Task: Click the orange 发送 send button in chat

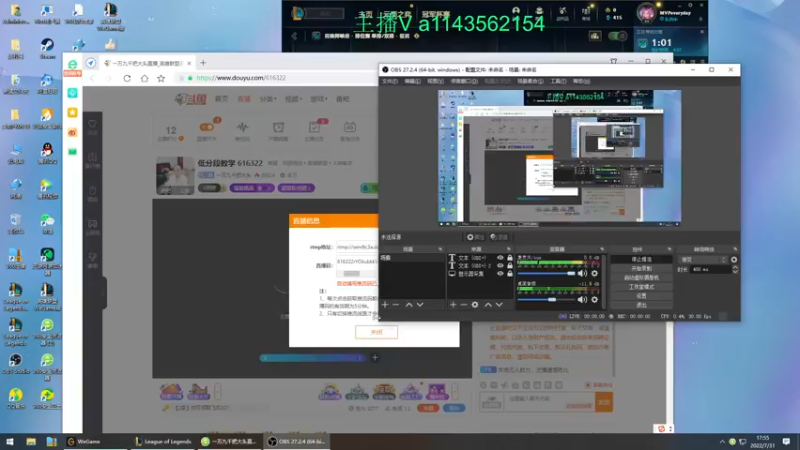Action: point(604,402)
